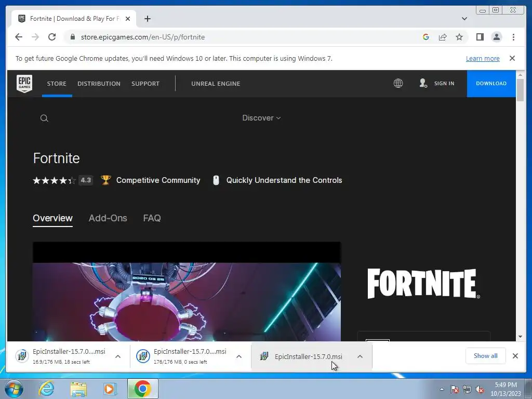Click the scrollbar up arrow
Image resolution: width=532 pixels, height=399 pixels.
click(x=520, y=74)
